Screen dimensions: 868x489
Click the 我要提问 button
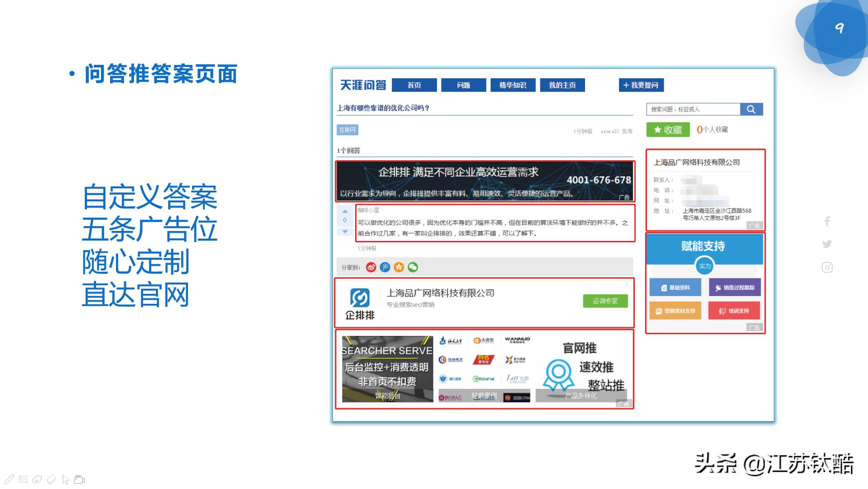click(641, 85)
